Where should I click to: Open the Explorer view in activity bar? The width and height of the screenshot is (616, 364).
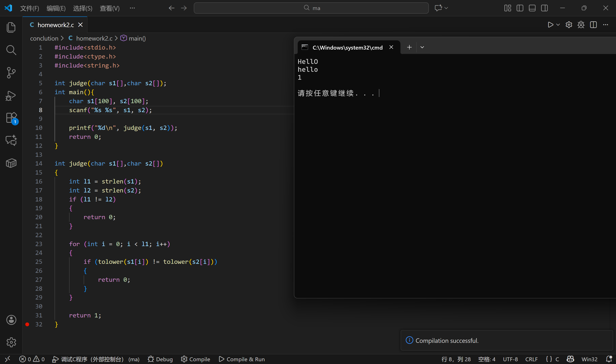point(11,27)
